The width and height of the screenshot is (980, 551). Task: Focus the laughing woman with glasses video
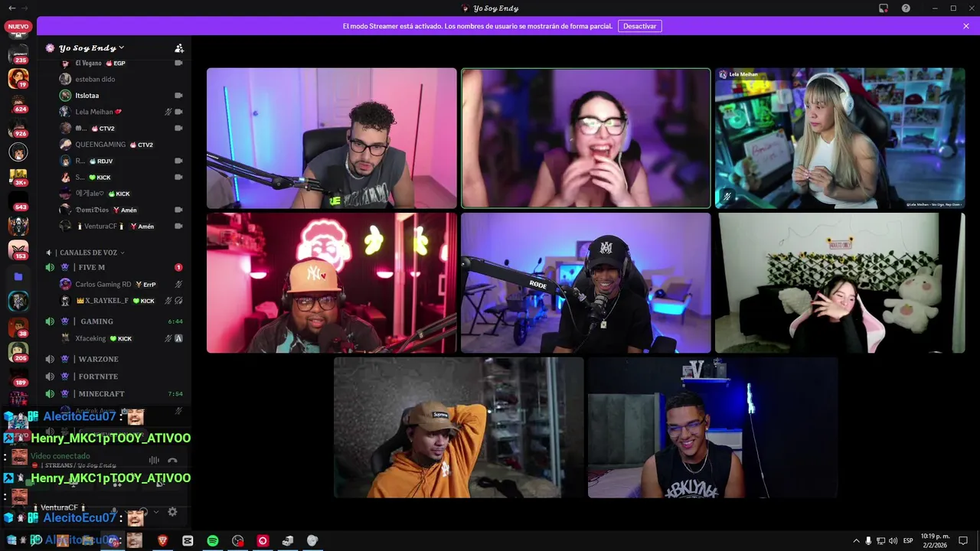pyautogui.click(x=586, y=139)
